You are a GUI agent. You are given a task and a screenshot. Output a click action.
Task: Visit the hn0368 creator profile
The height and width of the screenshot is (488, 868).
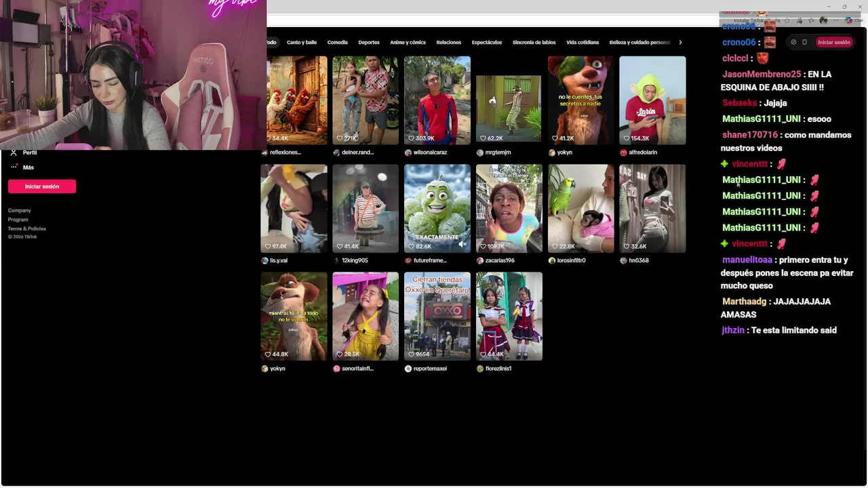click(635, 260)
